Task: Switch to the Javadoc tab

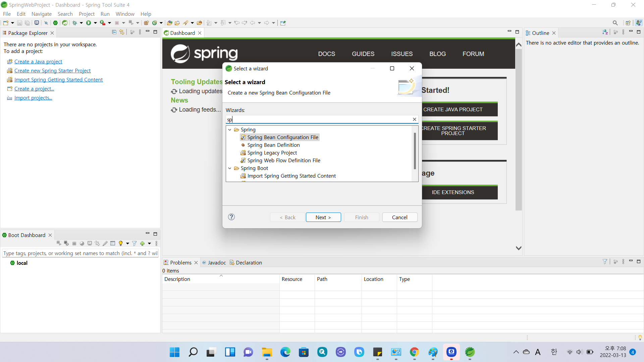Action: pyautogui.click(x=216, y=262)
